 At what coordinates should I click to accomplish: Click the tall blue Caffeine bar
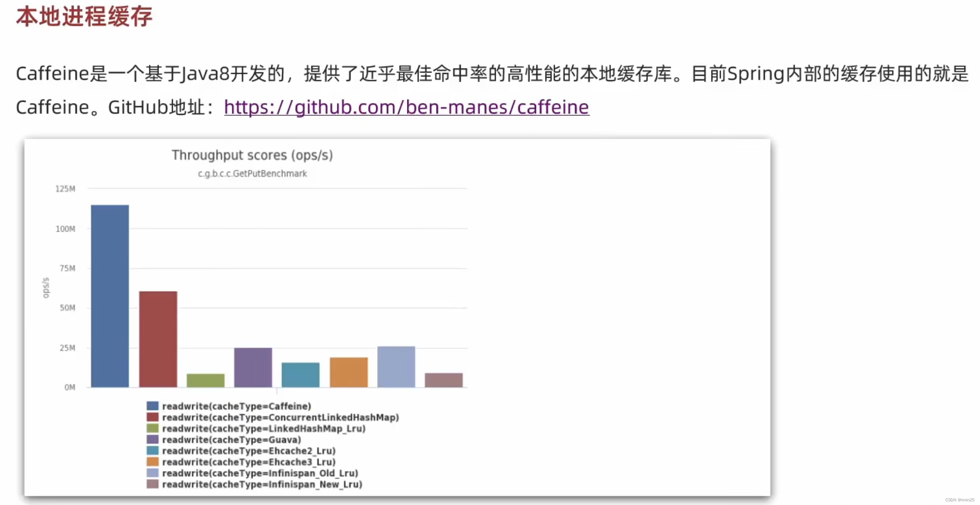click(110, 296)
